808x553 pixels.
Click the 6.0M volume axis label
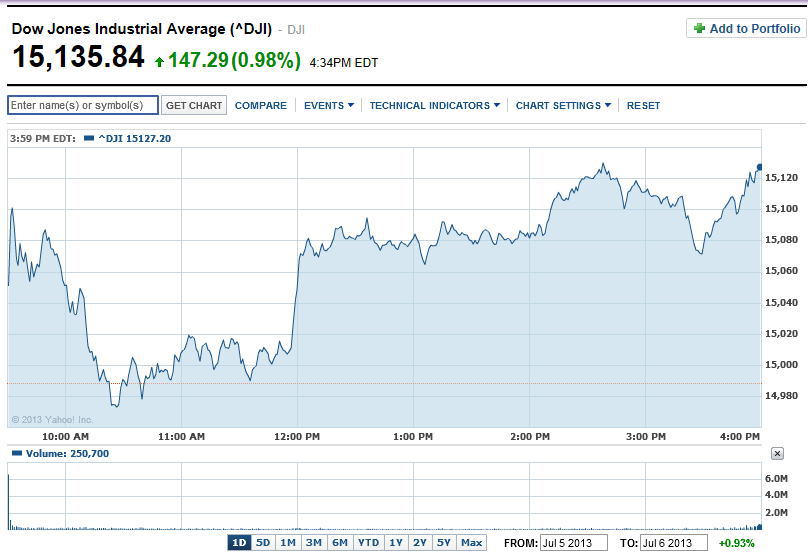click(x=776, y=478)
